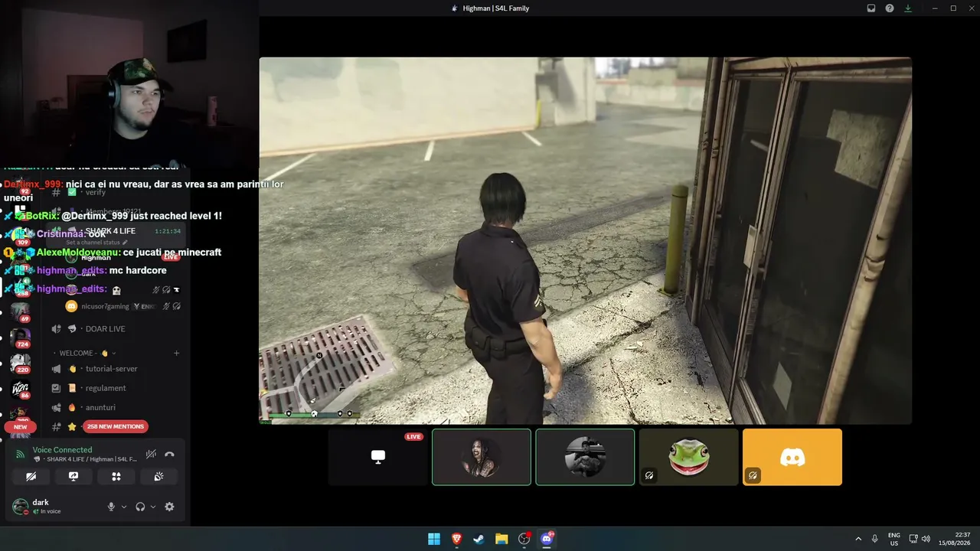
Task: Open the screen share button
Action: (73, 476)
